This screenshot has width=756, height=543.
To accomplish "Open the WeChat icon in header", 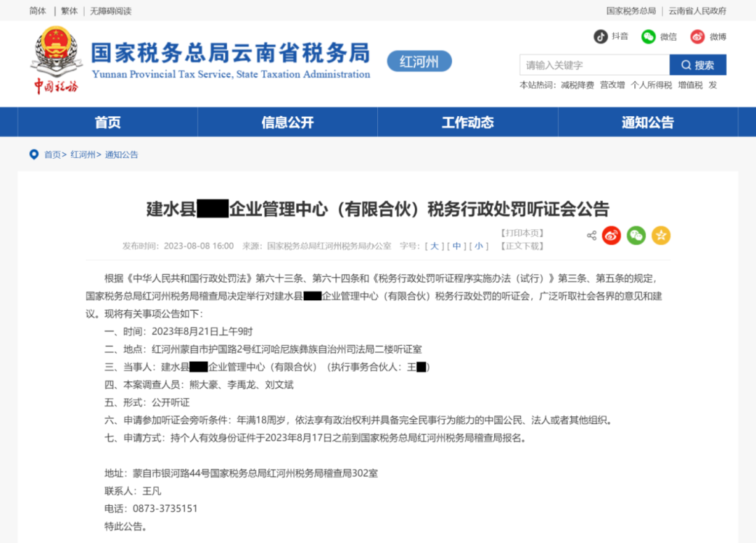I will (x=649, y=36).
